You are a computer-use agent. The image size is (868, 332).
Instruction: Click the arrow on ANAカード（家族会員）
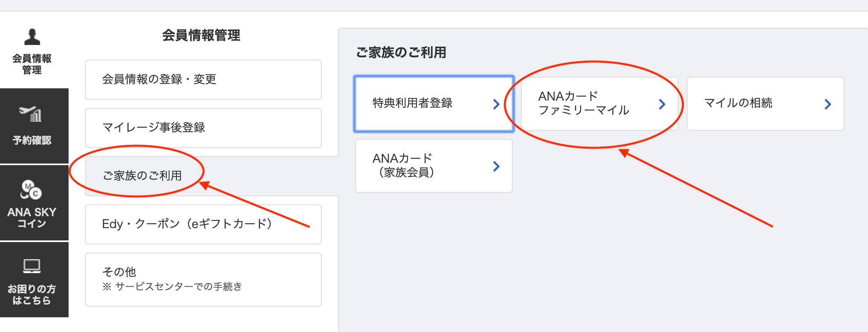(496, 166)
